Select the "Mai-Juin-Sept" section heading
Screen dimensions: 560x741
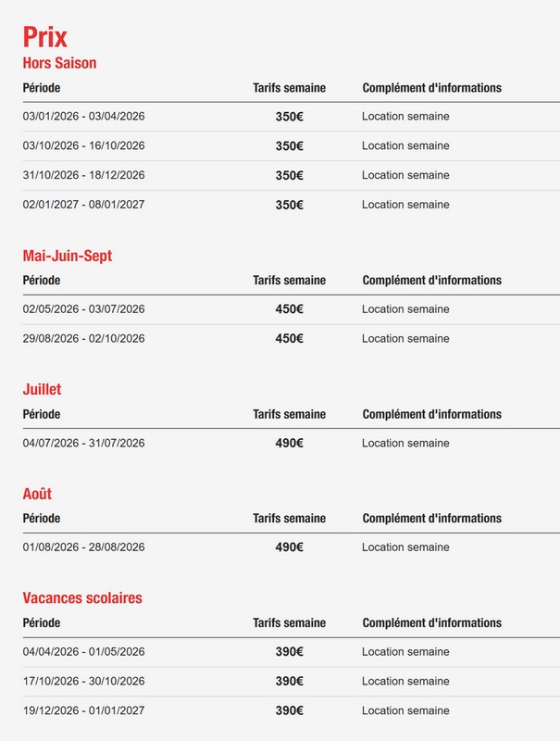click(x=68, y=256)
